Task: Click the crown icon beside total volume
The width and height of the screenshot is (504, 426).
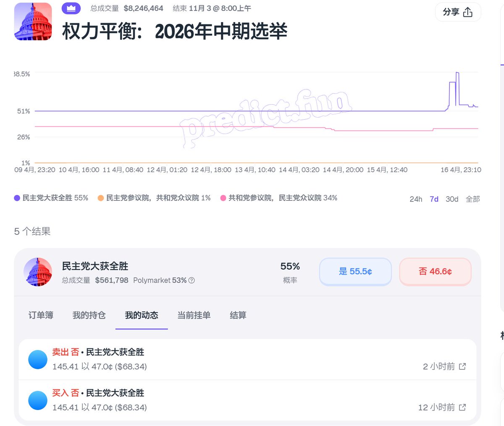Action: click(x=71, y=8)
